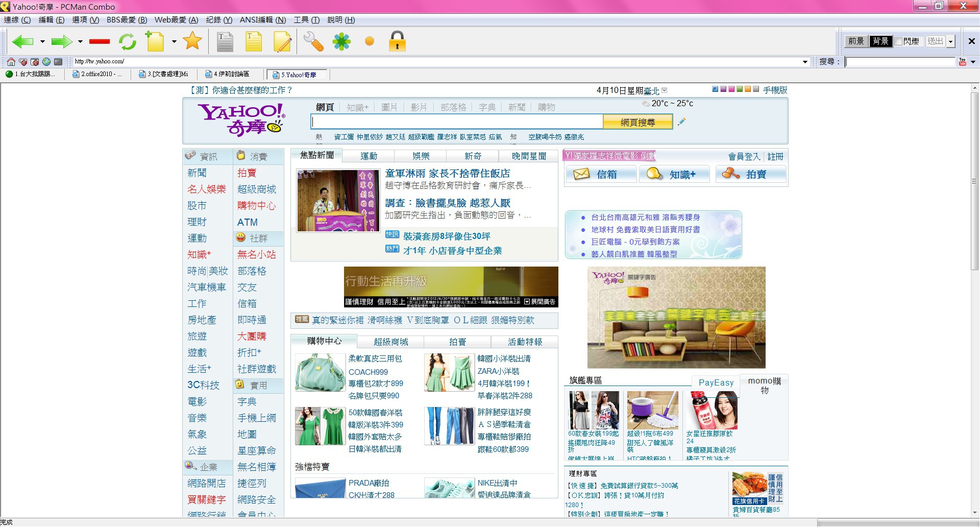
Task: Click the pencil icon beside Yahoo search button
Action: pos(681,122)
